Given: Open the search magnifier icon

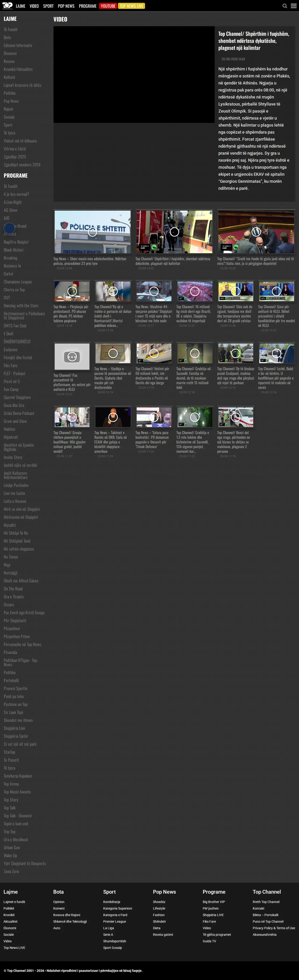Looking at the screenshot, I should pyautogui.click(x=285, y=6).
